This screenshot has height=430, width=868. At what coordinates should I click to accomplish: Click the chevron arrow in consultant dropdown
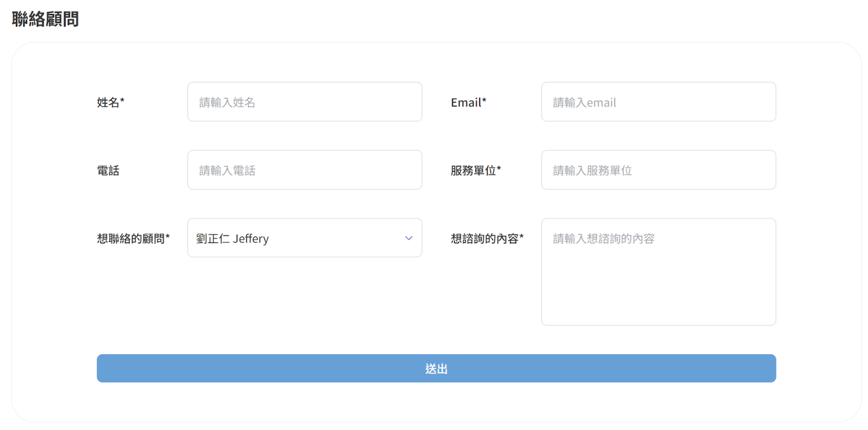[409, 238]
